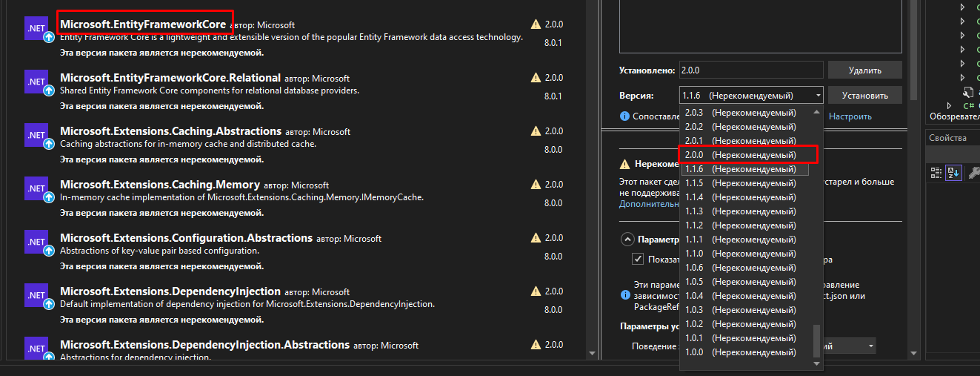The height and width of the screenshot is (376, 980).
Task: Select the Microsoft.Extensions.Configuration.Abstractions package name
Action: pos(186,238)
